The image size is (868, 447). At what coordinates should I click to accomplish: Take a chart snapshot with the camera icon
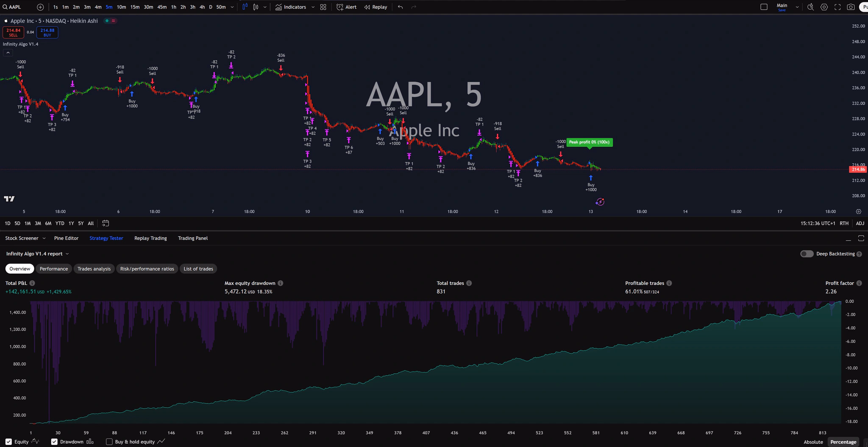pos(851,7)
